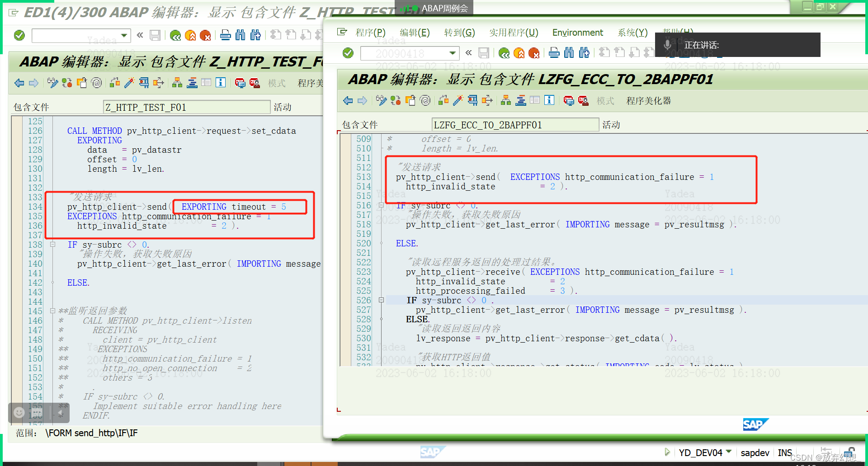
Task: Set external breakpoint icon in LZFG editor
Action: [583, 100]
